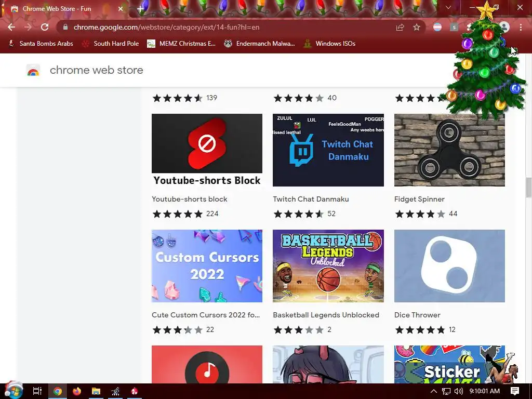Click the Twitch Chat Danmaku title
532x399 pixels.
pyautogui.click(x=311, y=199)
